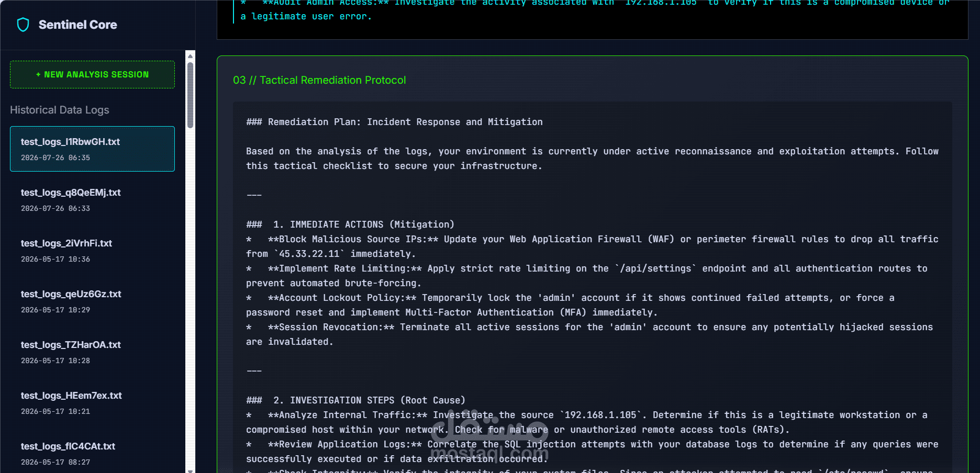Image resolution: width=980 pixels, height=473 pixels.
Task: Open log test_logs_q8QeEMj.txt
Action: click(x=92, y=199)
